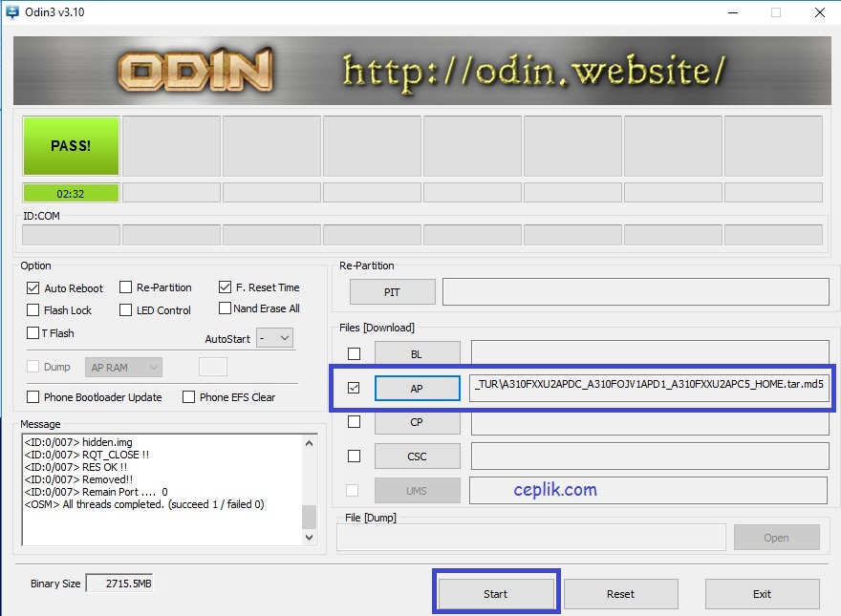This screenshot has height=616, width=841.
Task: Click the Message log scroll up arrow
Action: (309, 443)
